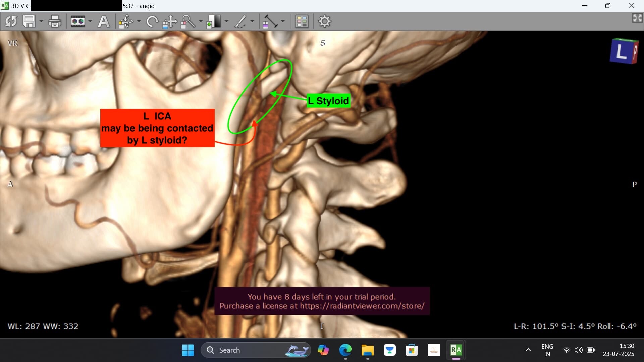The image size is (644, 362).
Task: Click the save image floppy icon
Action: [x=29, y=22]
